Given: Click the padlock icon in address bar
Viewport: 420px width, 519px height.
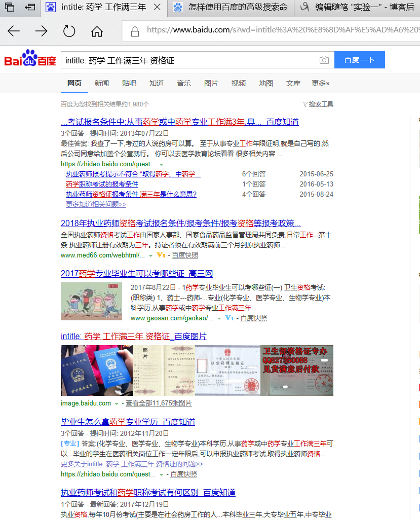Looking at the screenshot, I should click(135, 31).
